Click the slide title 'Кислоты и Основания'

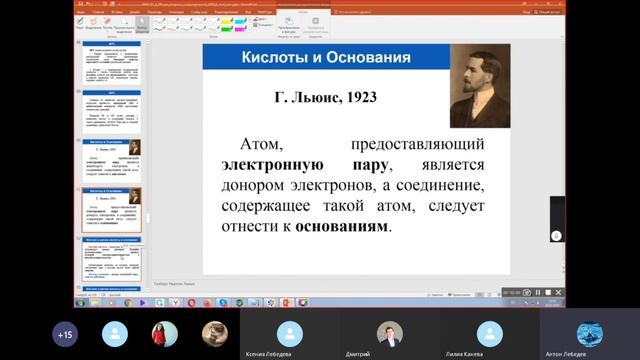point(326,57)
